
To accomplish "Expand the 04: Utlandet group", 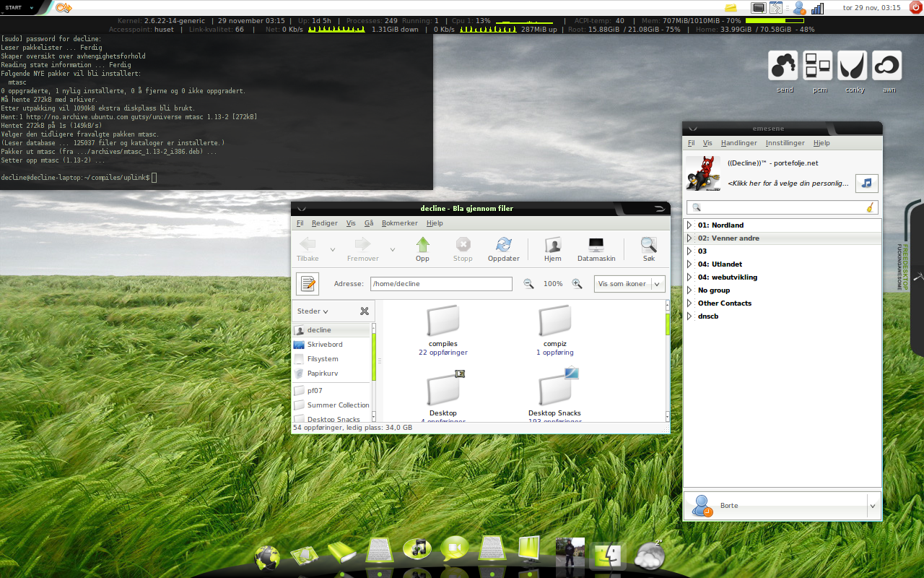I will pos(689,264).
